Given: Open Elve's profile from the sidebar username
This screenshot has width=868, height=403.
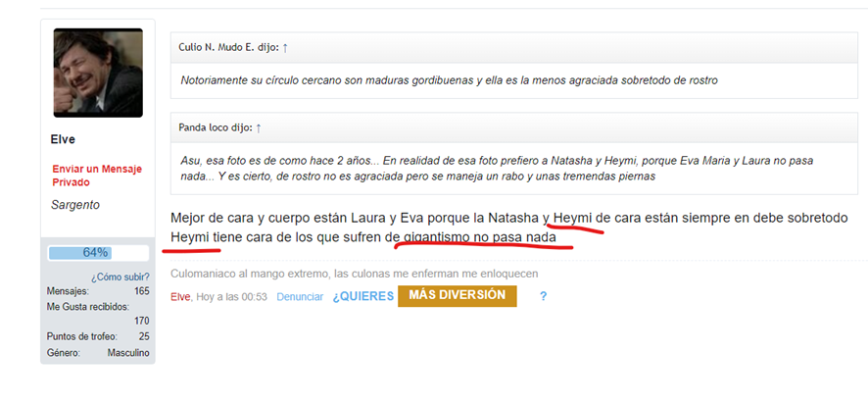Looking at the screenshot, I should (64, 139).
